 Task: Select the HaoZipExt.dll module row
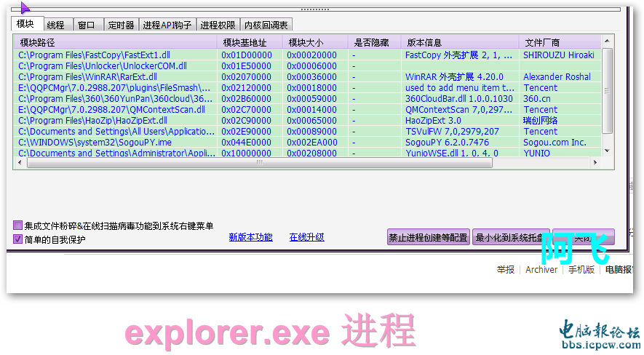pos(308,121)
